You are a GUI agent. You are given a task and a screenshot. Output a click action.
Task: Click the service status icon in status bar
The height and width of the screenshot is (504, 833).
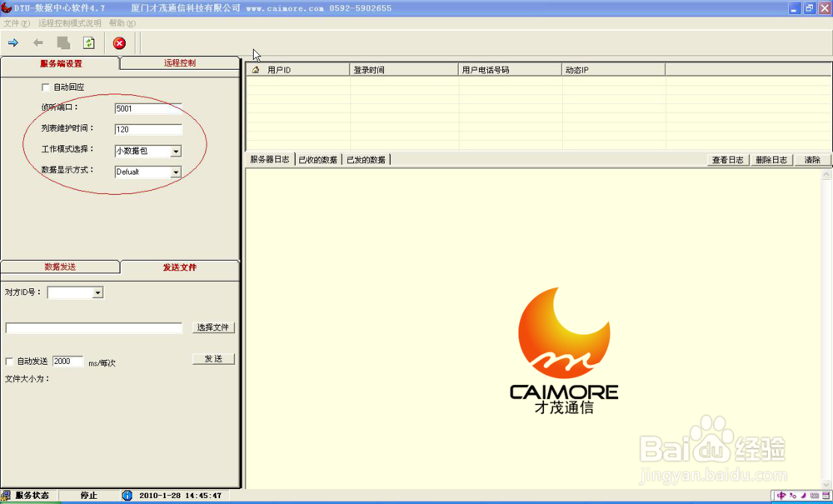coord(6,496)
